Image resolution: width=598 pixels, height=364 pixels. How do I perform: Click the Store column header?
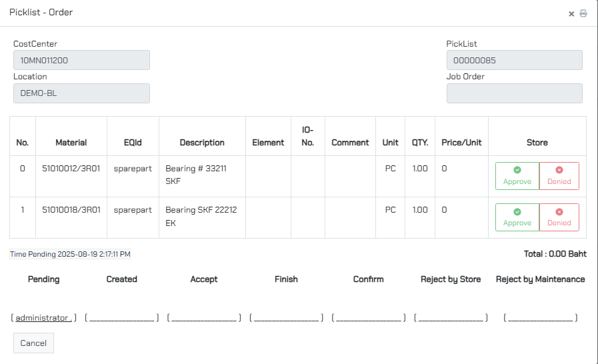click(x=537, y=143)
